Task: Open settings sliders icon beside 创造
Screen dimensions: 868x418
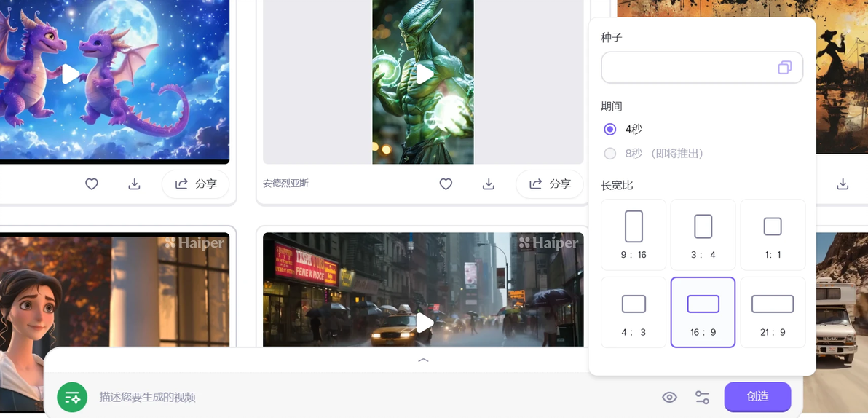Action: click(x=702, y=397)
